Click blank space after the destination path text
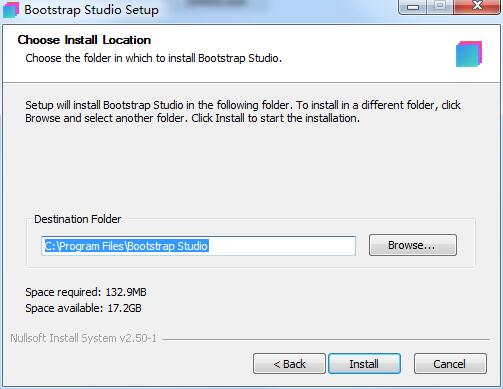 282,246
